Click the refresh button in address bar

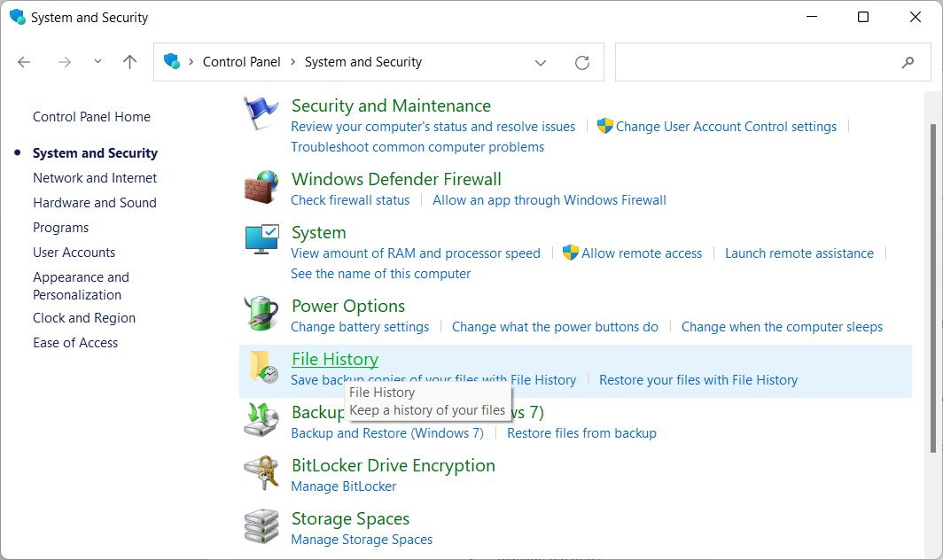[582, 62]
